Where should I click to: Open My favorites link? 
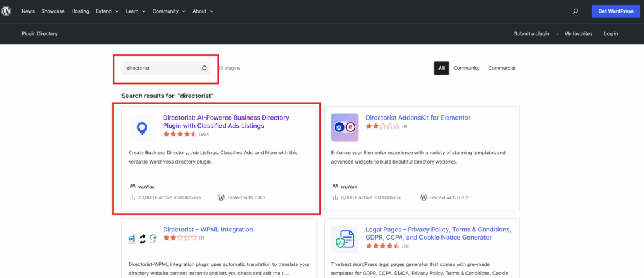579,34
